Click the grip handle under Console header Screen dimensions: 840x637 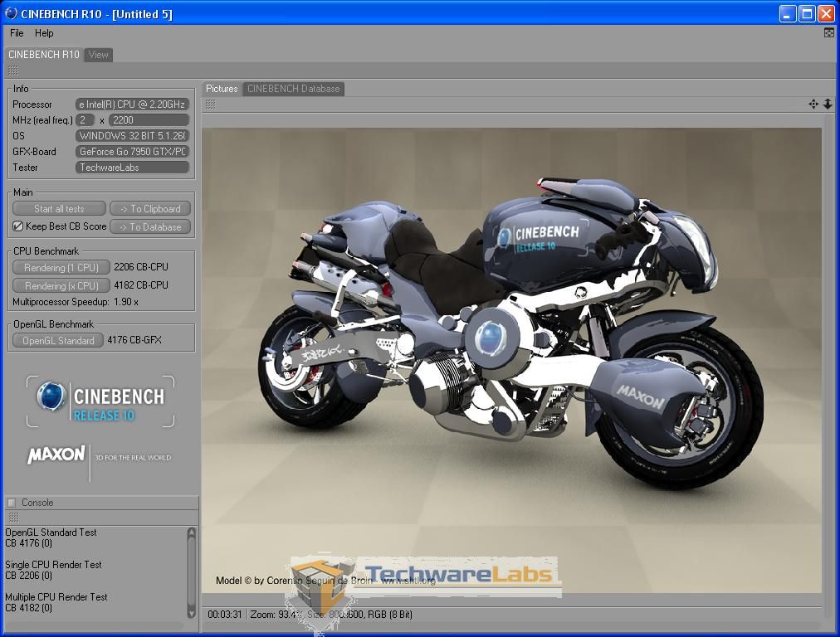13,517
